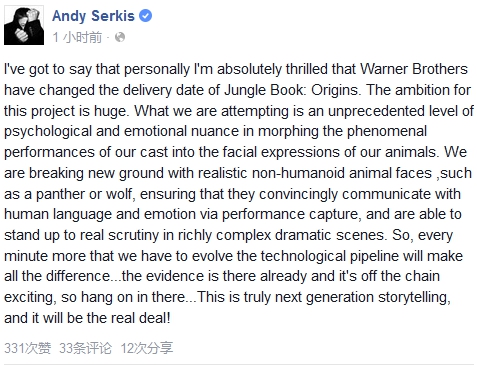Viewport: 477px width, 365px height.
Task: Click the closing words 'the real deal!'
Action: click(x=128, y=318)
